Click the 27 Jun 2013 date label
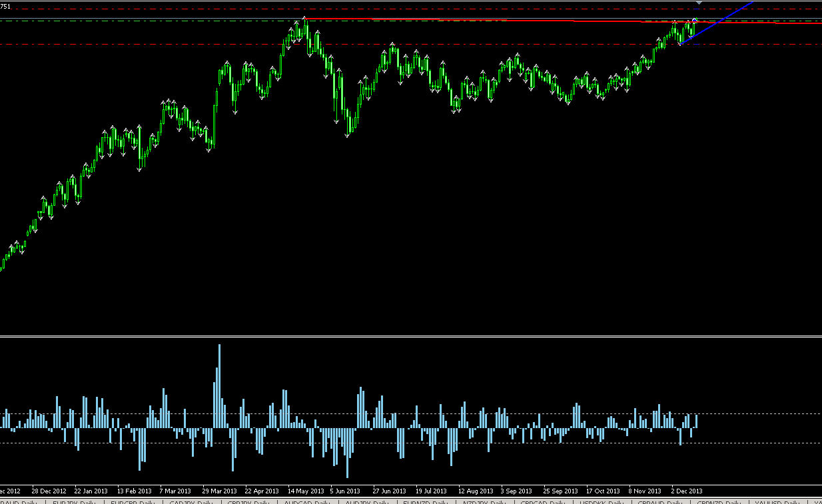This screenshot has height=504, width=822. [x=389, y=491]
